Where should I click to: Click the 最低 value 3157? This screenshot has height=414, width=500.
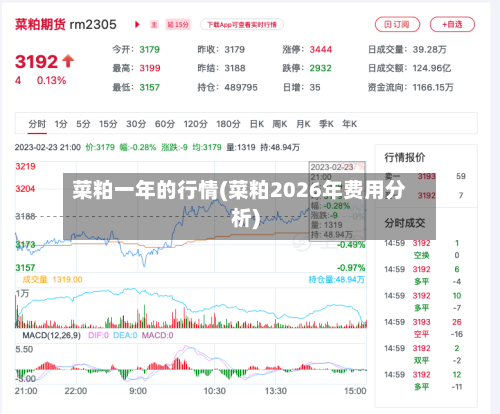tap(149, 87)
